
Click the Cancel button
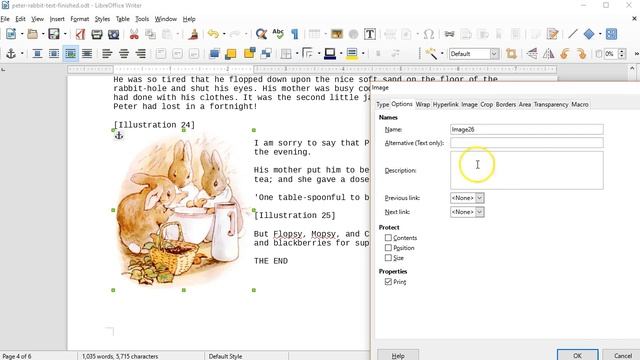(x=622, y=355)
